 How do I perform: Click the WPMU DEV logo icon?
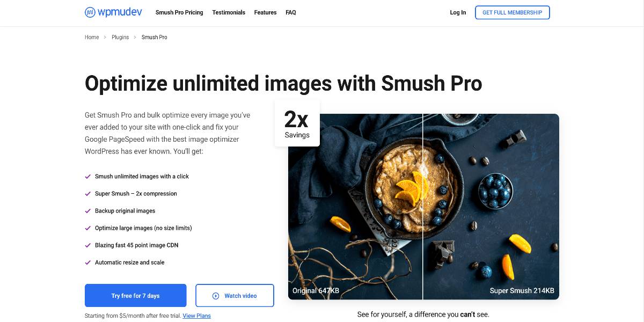coord(90,12)
